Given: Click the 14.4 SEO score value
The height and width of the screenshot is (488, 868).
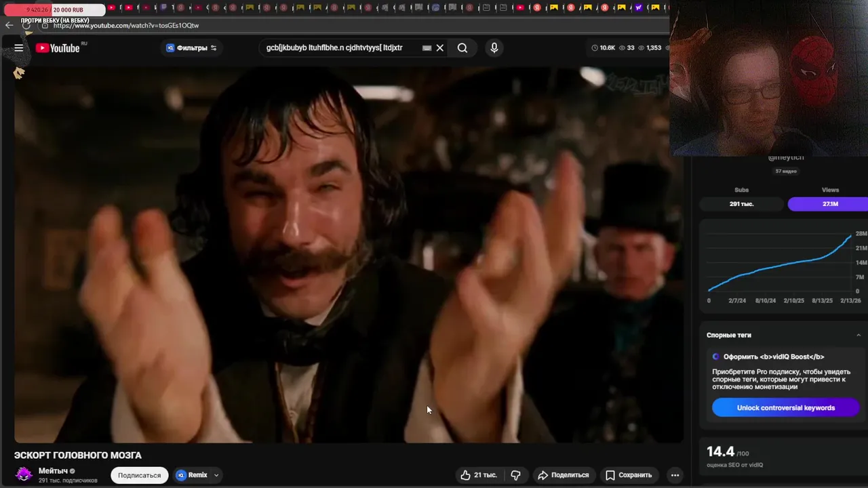Looking at the screenshot, I should click(x=720, y=451).
